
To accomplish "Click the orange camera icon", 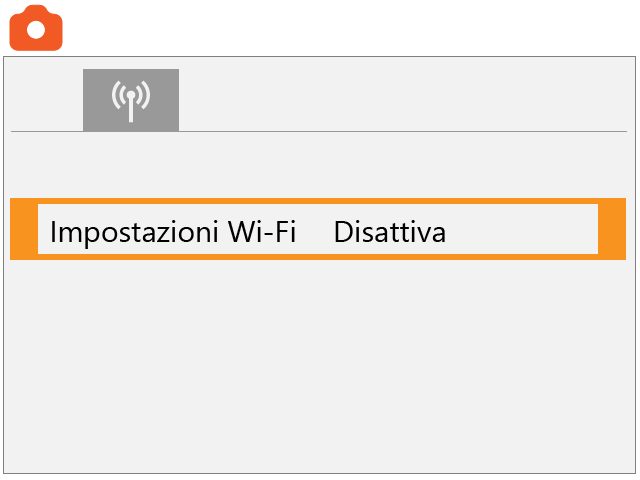I will click(36, 28).
